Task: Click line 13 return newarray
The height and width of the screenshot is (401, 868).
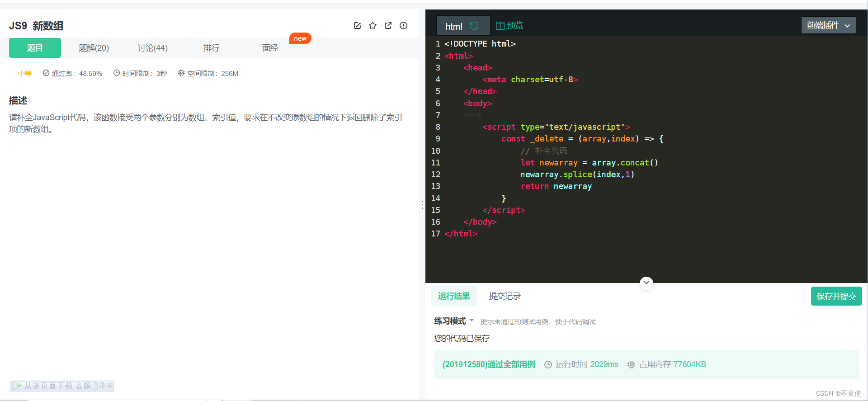Action: (x=556, y=186)
